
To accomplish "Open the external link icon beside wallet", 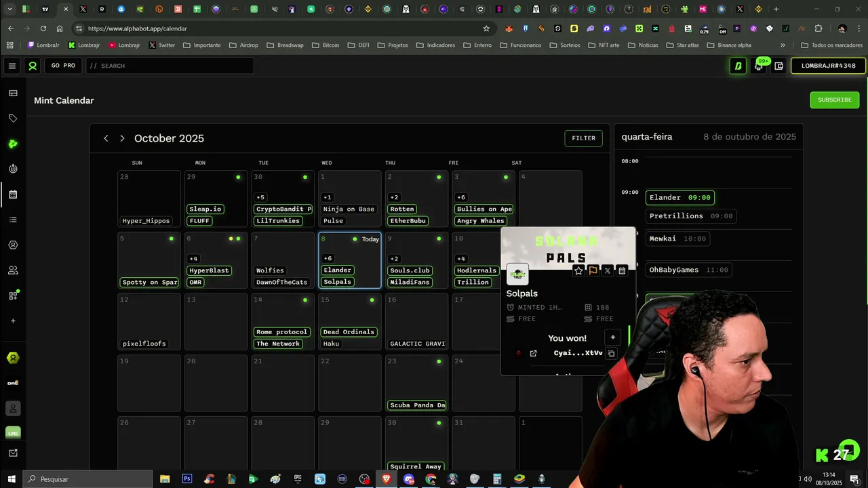I will click(533, 353).
